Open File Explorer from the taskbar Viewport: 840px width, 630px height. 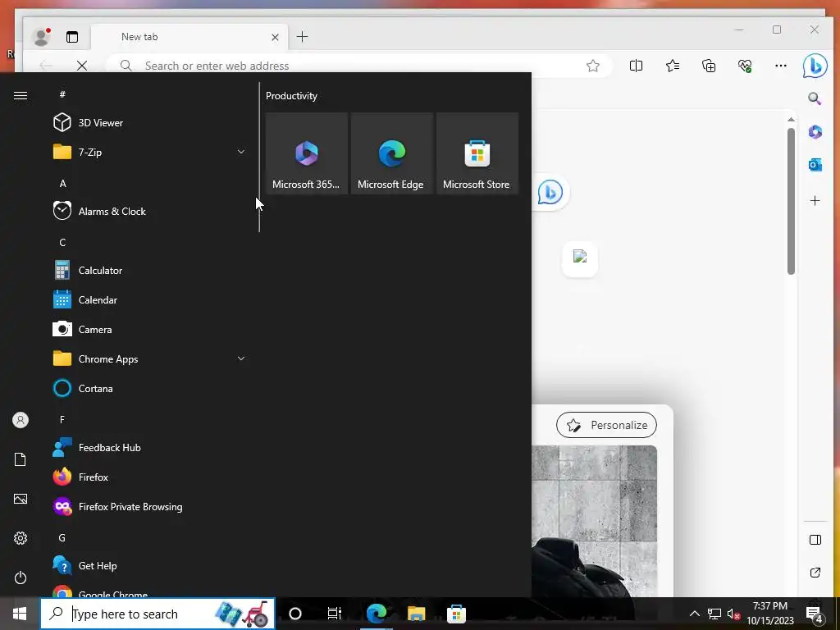(x=416, y=614)
